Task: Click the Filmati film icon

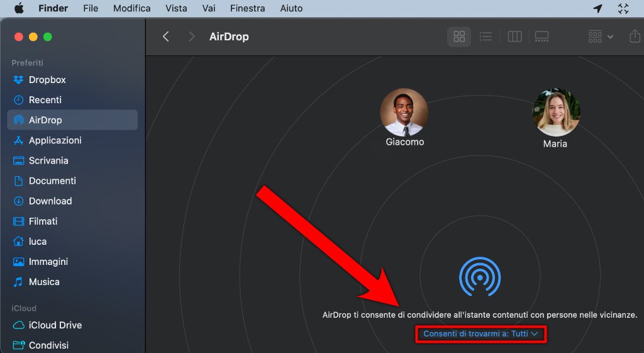Action: 18,221
